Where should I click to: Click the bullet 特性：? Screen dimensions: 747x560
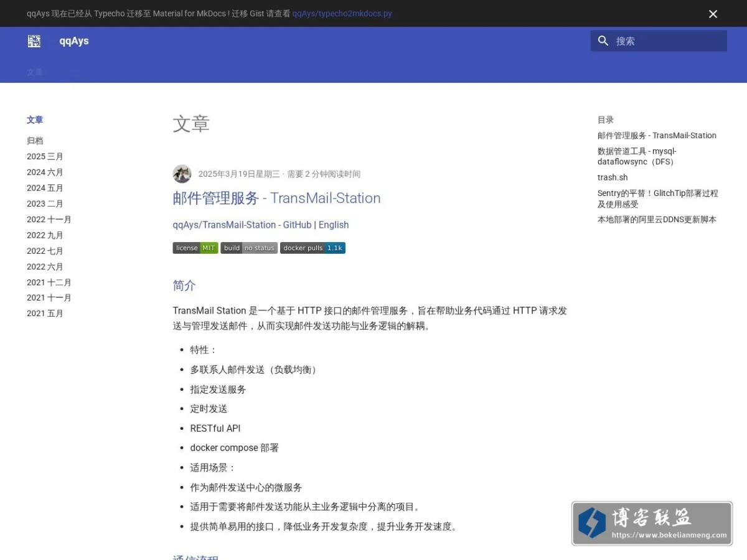pos(204,350)
